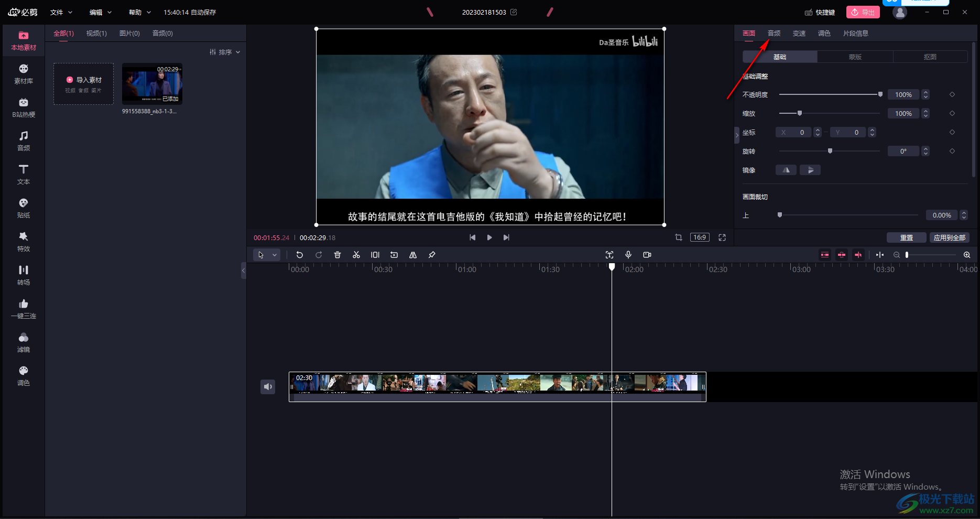Click the 导出 export button
Image resolution: width=980 pixels, height=519 pixels.
tap(863, 12)
